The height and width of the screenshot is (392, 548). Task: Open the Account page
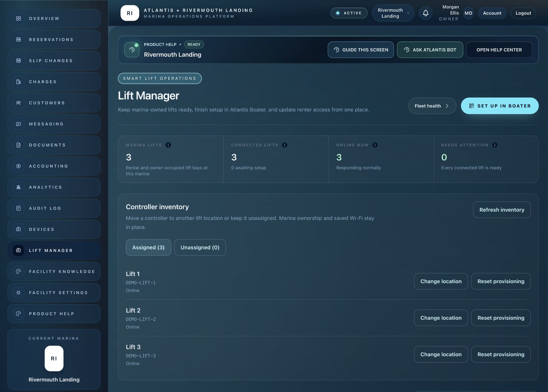[492, 13]
